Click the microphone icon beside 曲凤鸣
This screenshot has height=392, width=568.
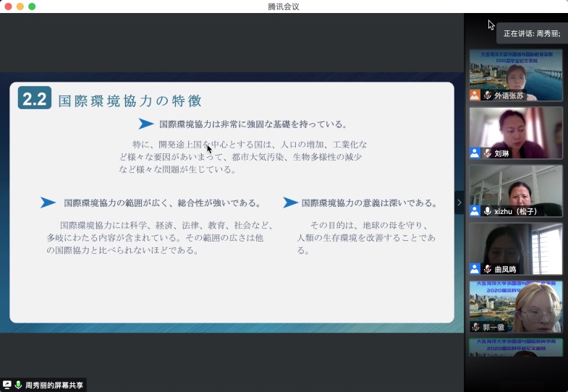(488, 268)
